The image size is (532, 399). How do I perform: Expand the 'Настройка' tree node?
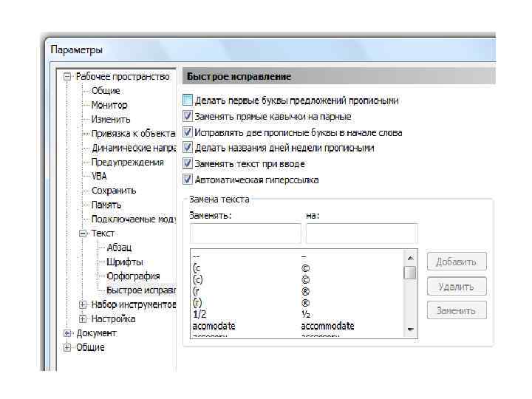click(83, 319)
